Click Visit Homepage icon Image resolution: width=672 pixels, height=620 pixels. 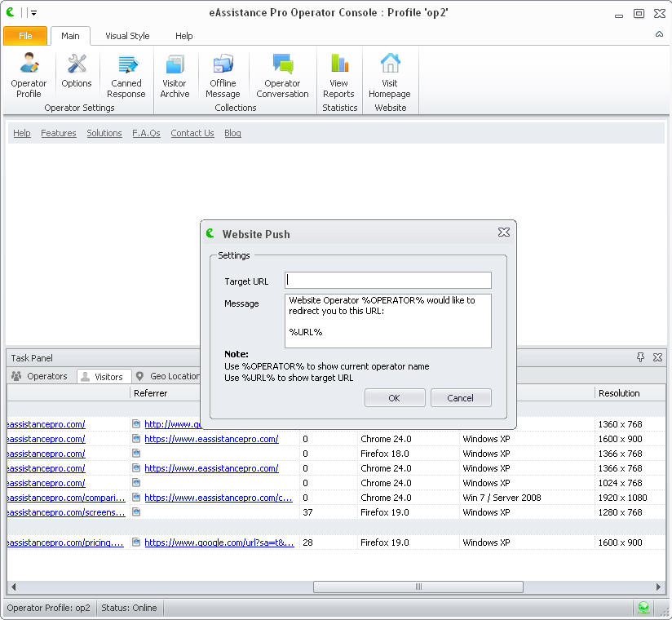pos(391,63)
